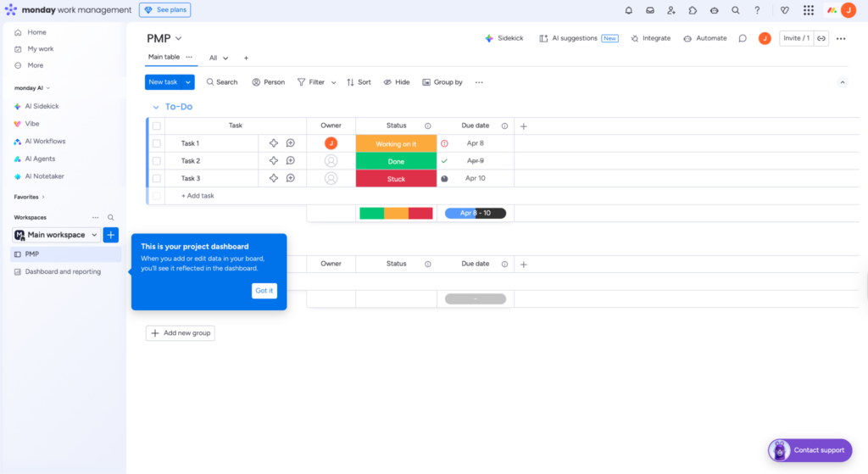The image size is (868, 474).
Task: Open the All views dropdown
Action: 219,58
